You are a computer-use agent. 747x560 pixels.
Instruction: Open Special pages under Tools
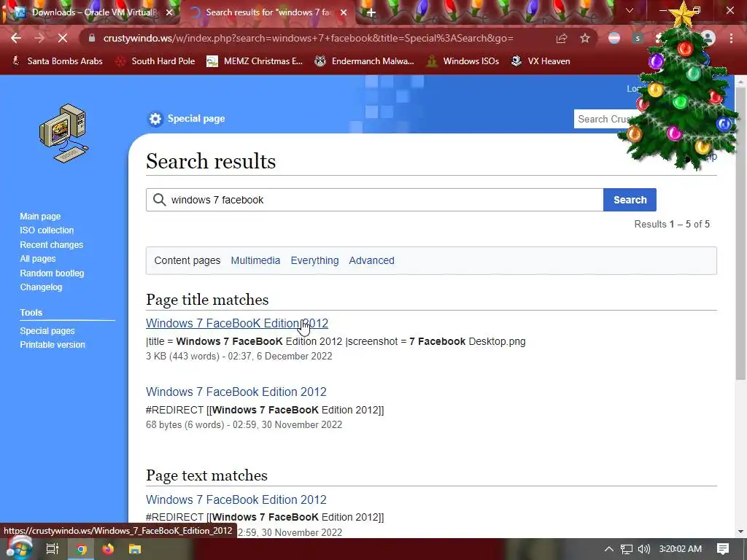click(47, 330)
